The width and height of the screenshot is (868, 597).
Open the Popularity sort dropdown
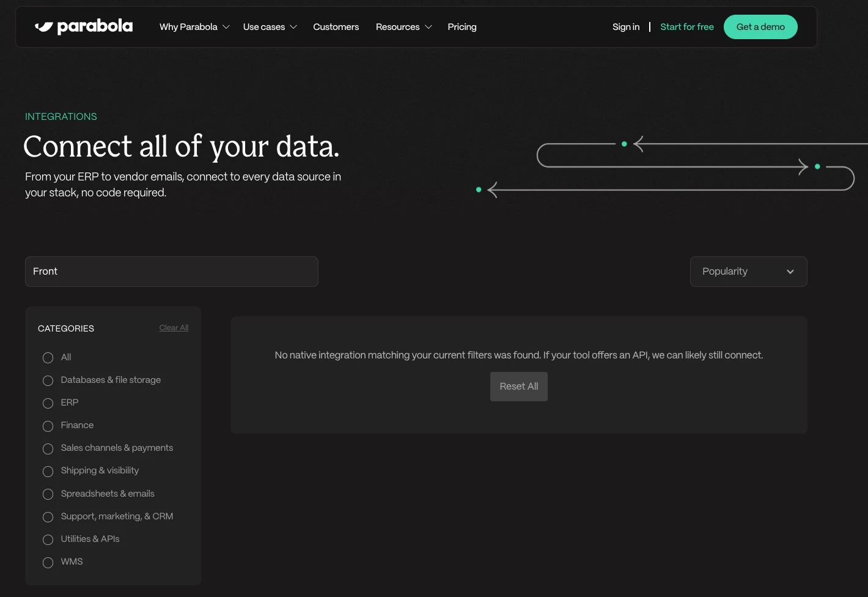point(749,272)
